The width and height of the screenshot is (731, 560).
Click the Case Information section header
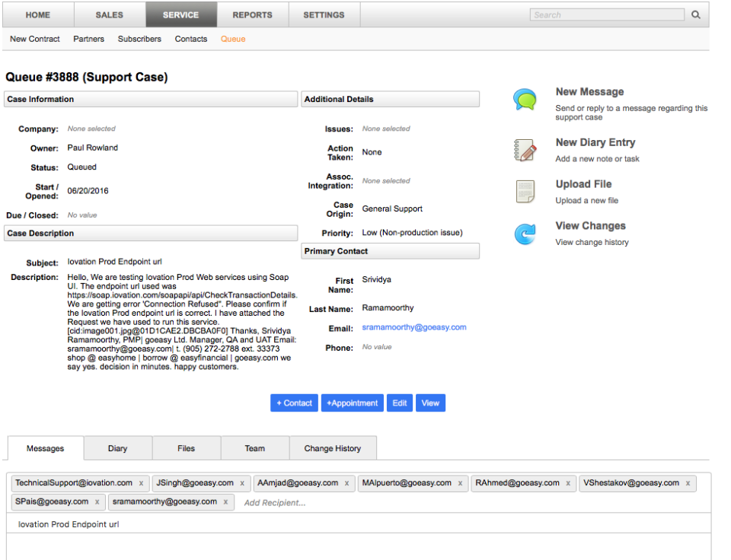(x=151, y=99)
